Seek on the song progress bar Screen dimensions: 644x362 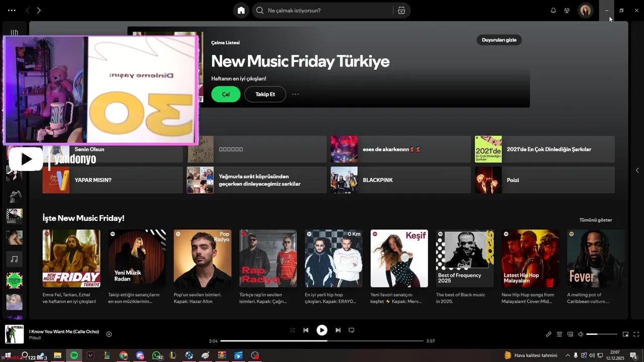(322, 341)
